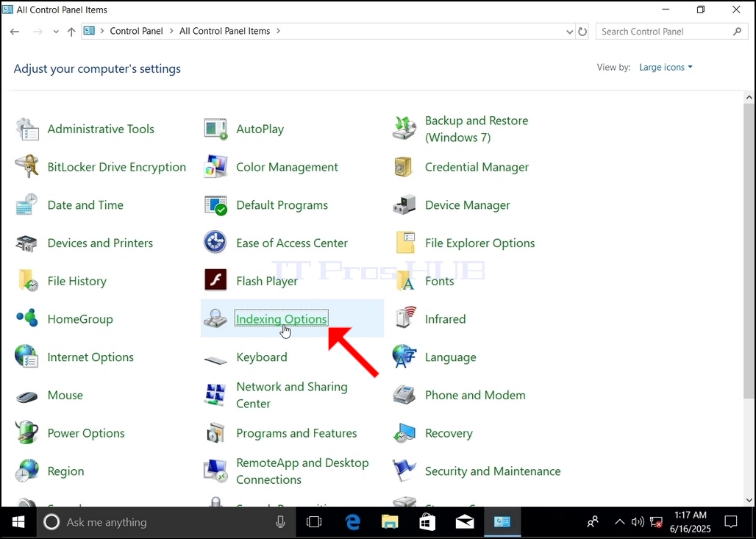The height and width of the screenshot is (539, 756).
Task: Open the Programs and Features icon
Action: click(215, 433)
